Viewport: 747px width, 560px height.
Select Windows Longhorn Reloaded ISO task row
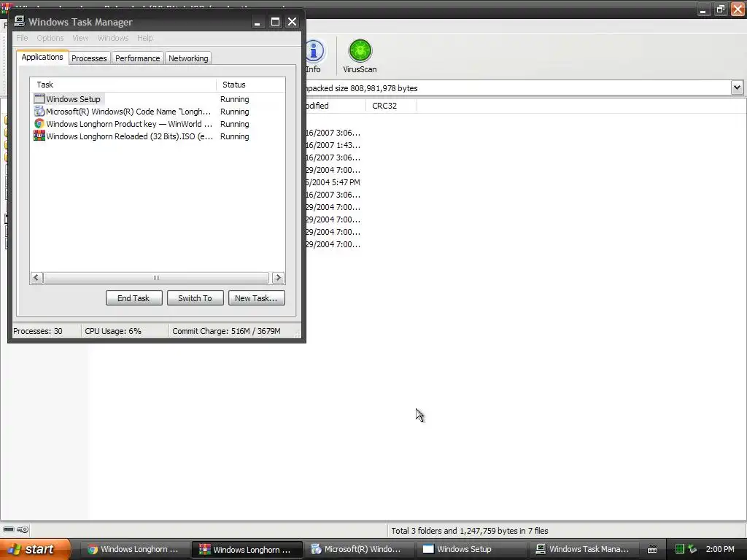coord(158,136)
